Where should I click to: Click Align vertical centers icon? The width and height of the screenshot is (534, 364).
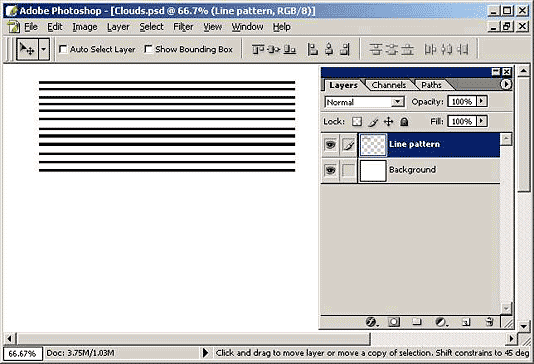[273, 50]
